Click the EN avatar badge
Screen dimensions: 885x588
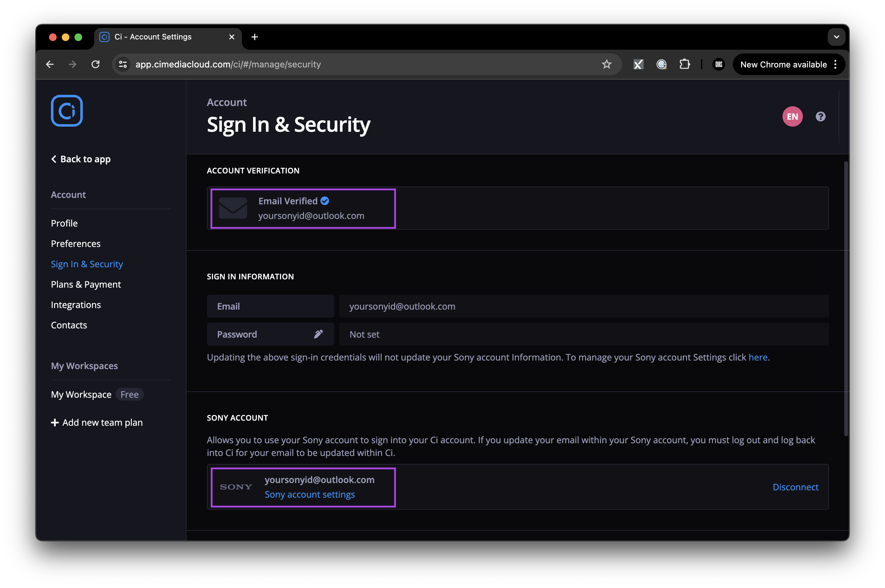click(x=792, y=116)
